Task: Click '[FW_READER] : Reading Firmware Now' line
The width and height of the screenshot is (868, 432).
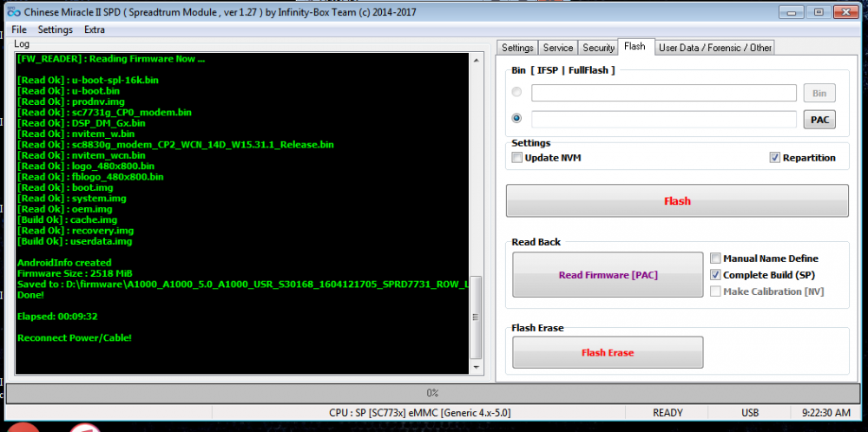Action: pyautogui.click(x=111, y=59)
